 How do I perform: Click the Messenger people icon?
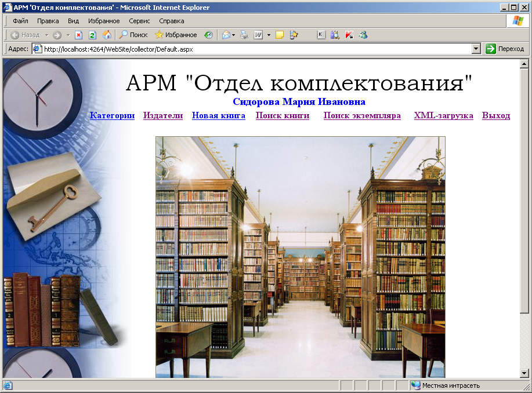pyautogui.click(x=363, y=35)
